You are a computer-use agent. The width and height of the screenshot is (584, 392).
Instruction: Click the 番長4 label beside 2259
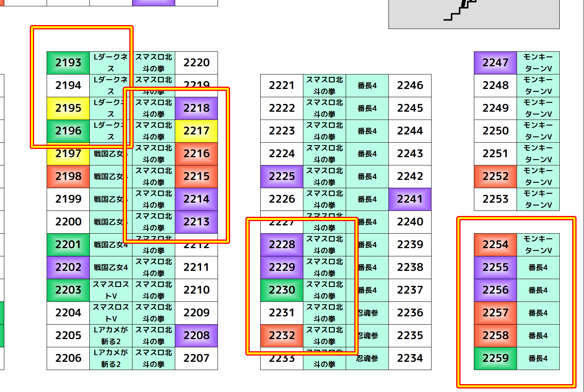coord(538,358)
